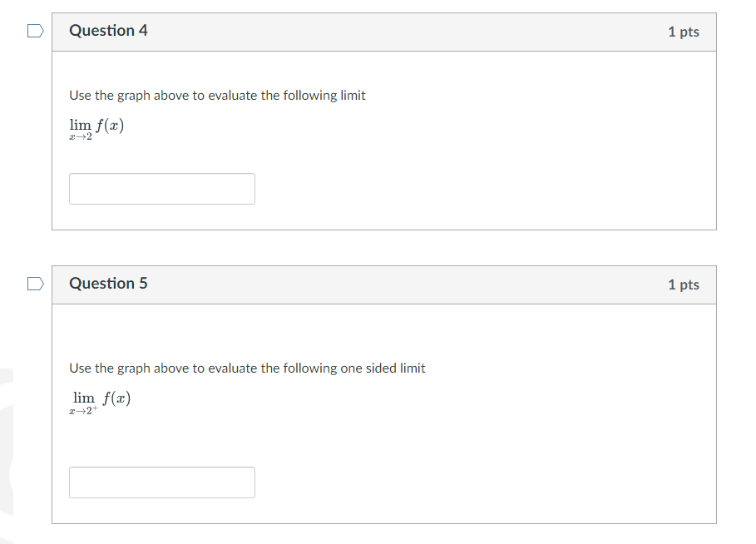Click inside the Question 5 answer box
The width and height of the screenshot is (756, 544).
(161, 482)
